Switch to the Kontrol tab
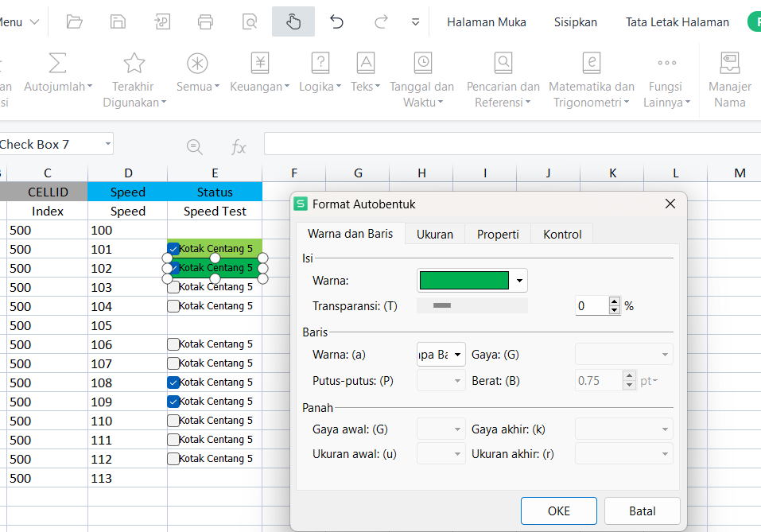This screenshot has width=761, height=532. tap(561, 234)
